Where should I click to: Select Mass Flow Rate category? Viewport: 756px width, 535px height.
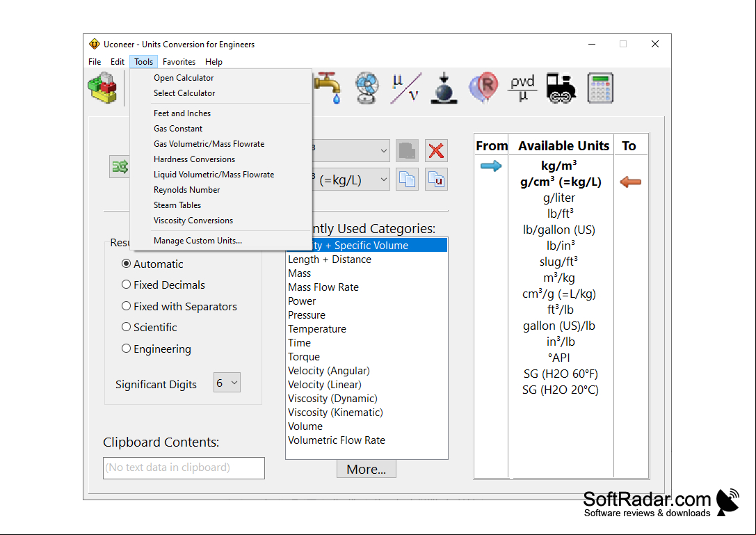(367, 287)
